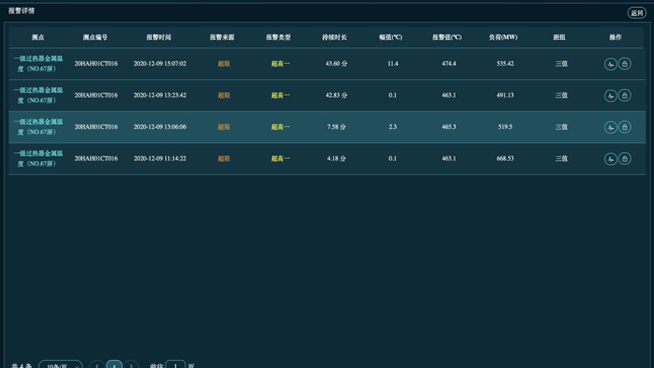Click the 负荷(MW) column header
654x368 pixels.
coord(503,37)
